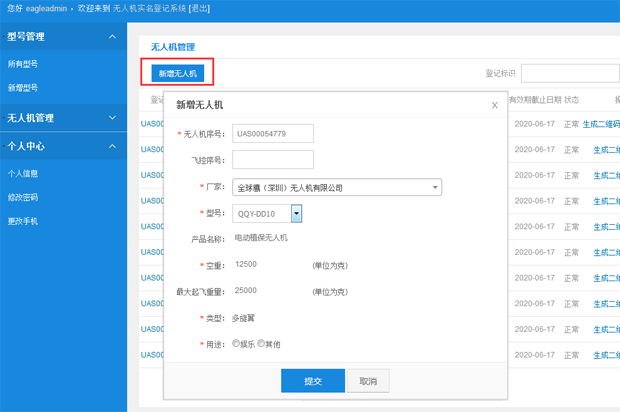Click the 无人机管理 section header

63,118
